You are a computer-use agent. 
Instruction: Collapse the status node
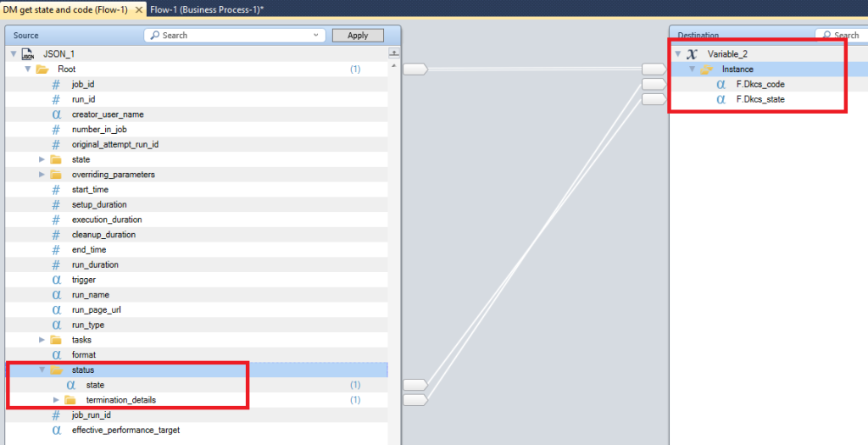click(42, 370)
